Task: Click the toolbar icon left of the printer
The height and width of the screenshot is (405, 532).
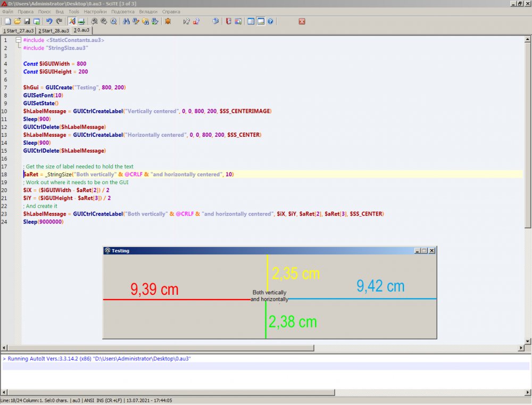Action: coord(72,21)
